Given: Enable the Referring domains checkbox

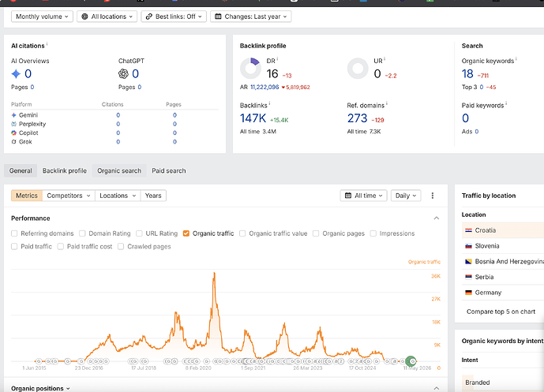Looking at the screenshot, I should coord(14,233).
